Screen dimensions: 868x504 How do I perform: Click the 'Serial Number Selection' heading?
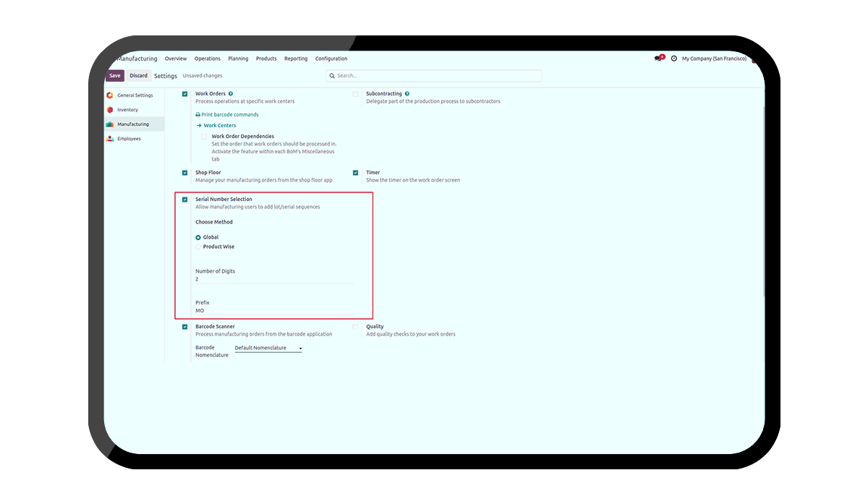(x=224, y=200)
